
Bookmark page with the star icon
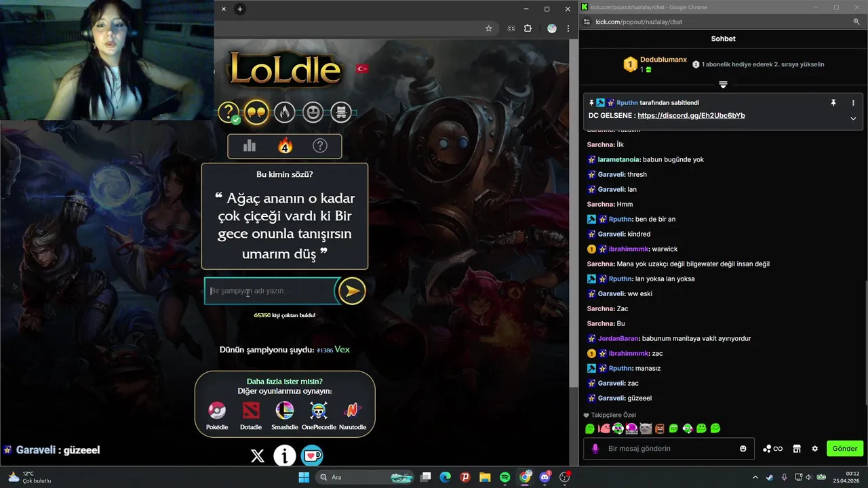(488, 28)
